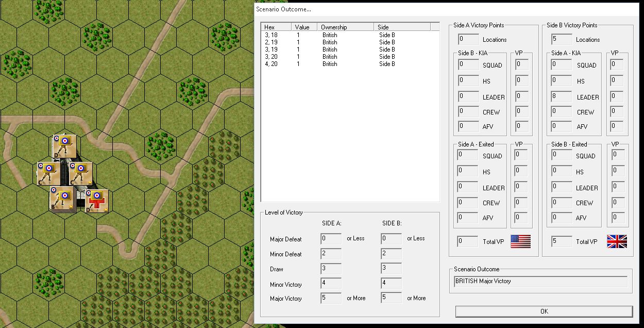Select the British unit counter marked D without star
Image resolution: width=644 pixels, height=328 pixels.
click(x=65, y=146)
